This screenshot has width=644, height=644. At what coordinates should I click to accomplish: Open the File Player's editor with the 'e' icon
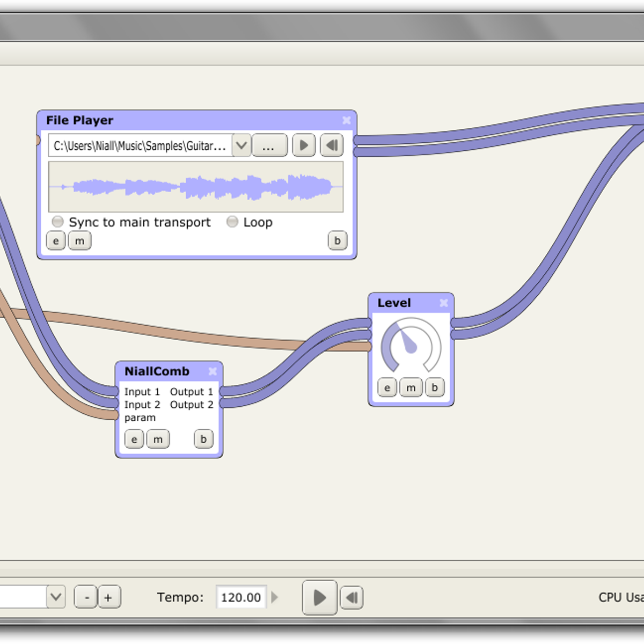56,241
